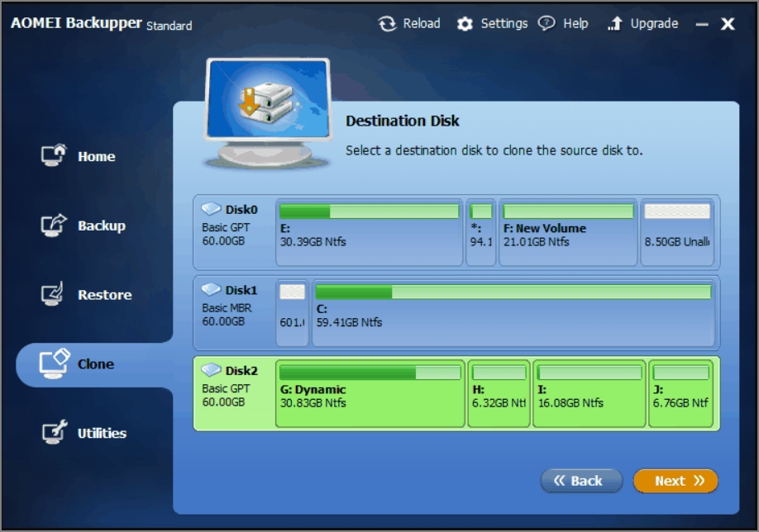759x532 pixels.
Task: Click the orange Next button
Action: [675, 481]
